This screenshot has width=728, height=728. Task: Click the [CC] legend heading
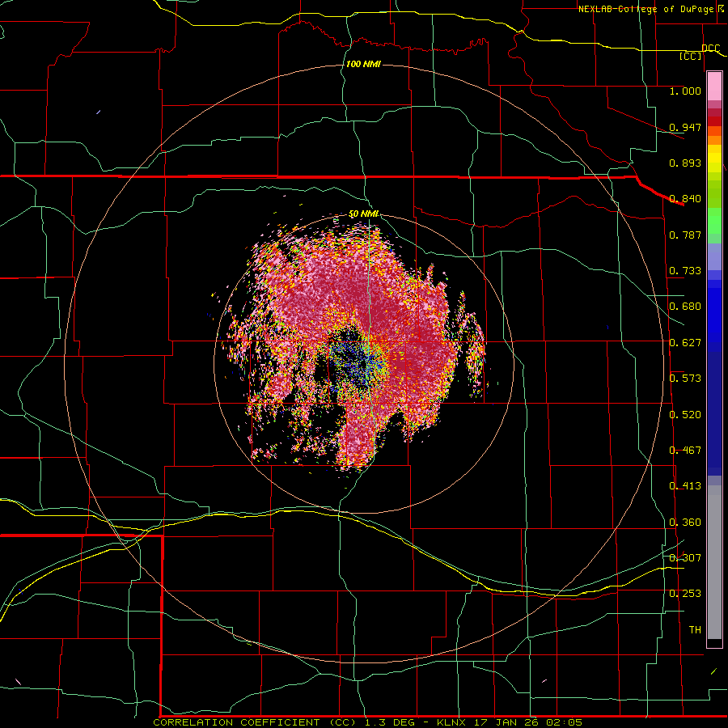(691, 56)
